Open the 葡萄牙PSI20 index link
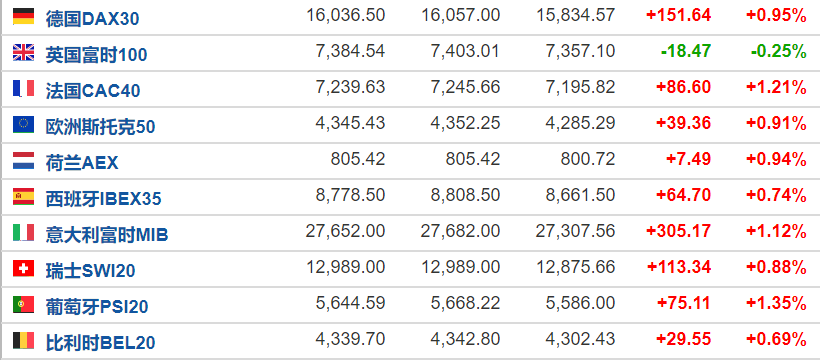This screenshot has height=360, width=820. 97,307
